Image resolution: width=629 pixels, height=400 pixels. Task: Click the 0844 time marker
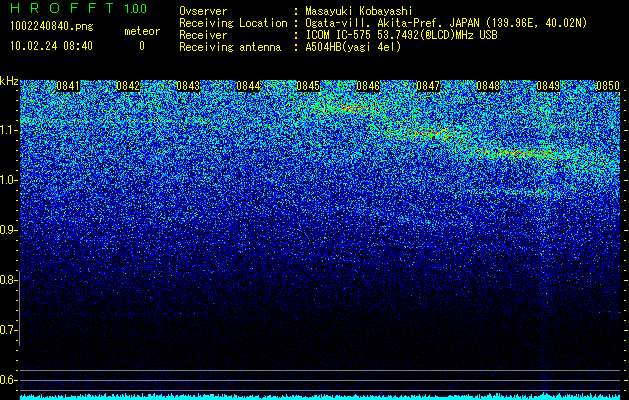248,86
